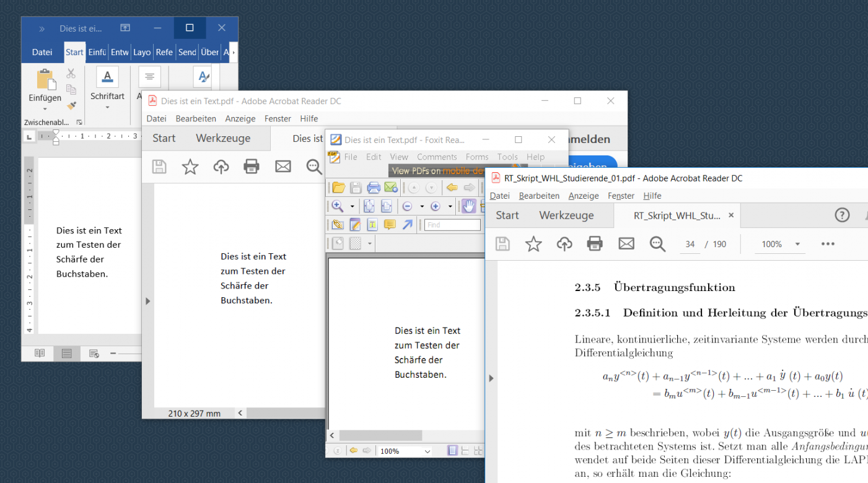The image size is (868, 483).
Task: Select the Foxit yellow comment note tool
Action: pos(390,225)
